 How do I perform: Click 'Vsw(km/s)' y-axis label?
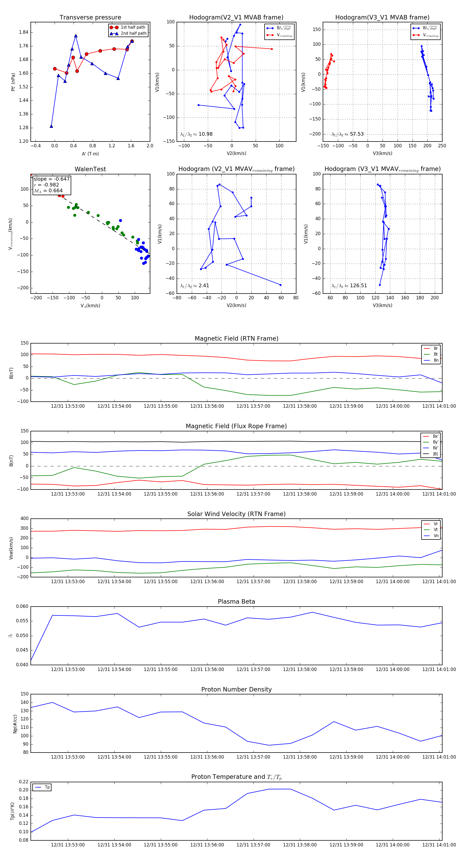tap(11, 548)
